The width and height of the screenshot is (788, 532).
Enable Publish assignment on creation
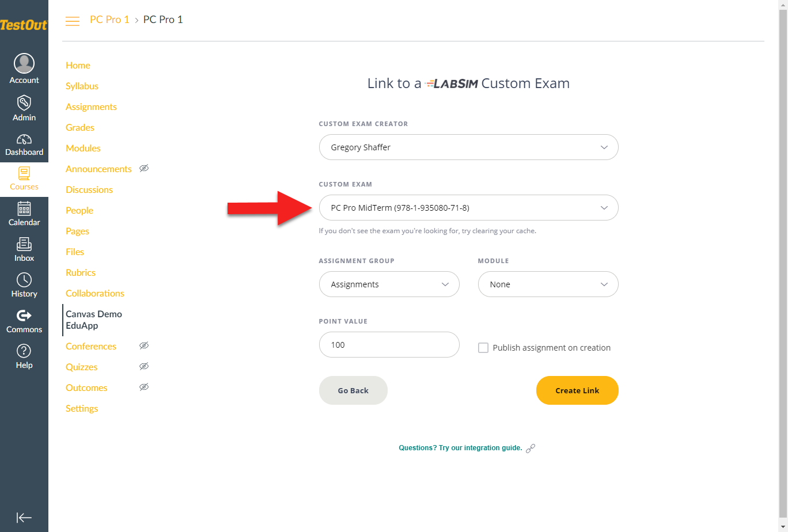(483, 347)
